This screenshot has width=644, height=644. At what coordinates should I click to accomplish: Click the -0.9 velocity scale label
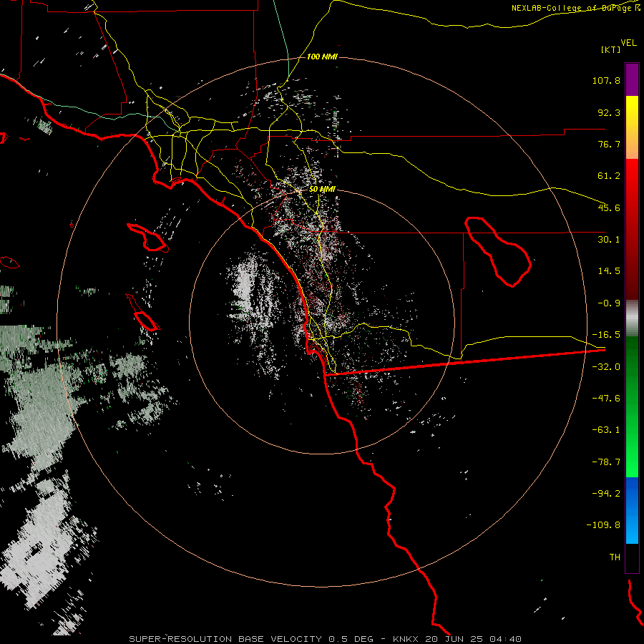[609, 303]
